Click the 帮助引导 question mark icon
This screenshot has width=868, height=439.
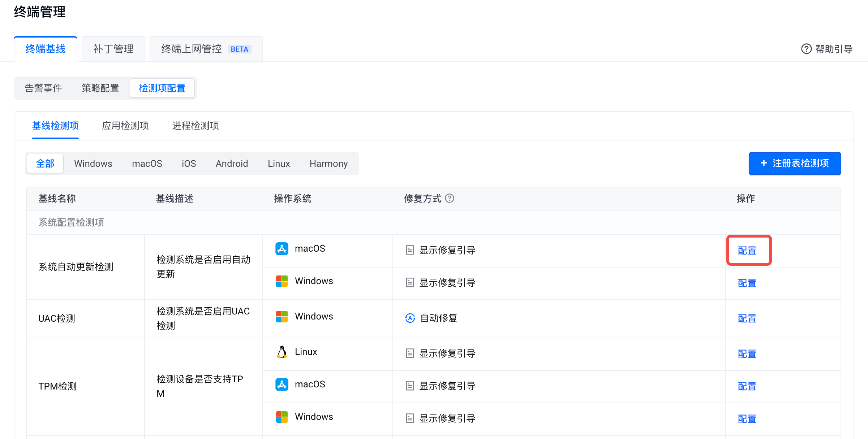[x=806, y=49]
